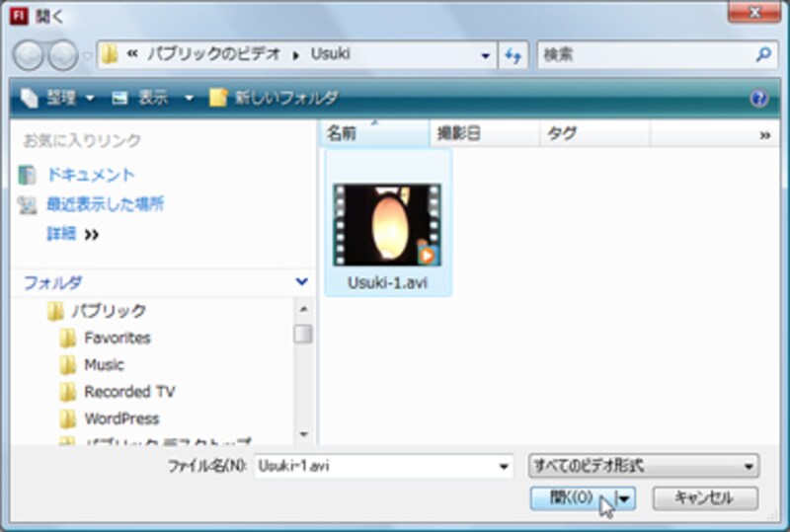The image size is (790, 532).
Task: Click the キャンセル cancel button
Action: pyautogui.click(x=705, y=498)
